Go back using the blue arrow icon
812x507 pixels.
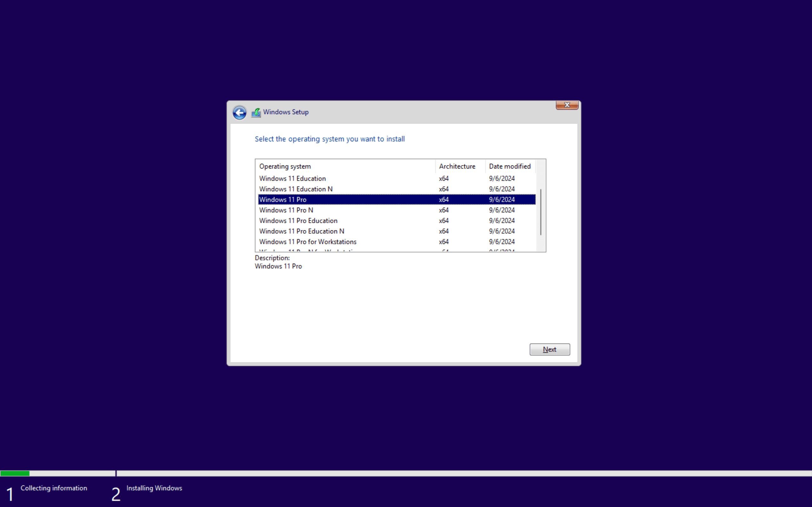[x=239, y=113]
